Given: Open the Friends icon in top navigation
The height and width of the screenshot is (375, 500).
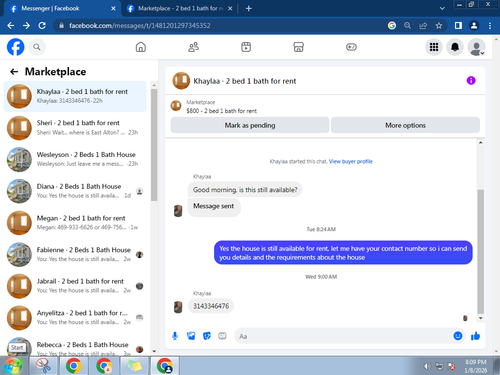Looking at the screenshot, I should click(x=193, y=47).
